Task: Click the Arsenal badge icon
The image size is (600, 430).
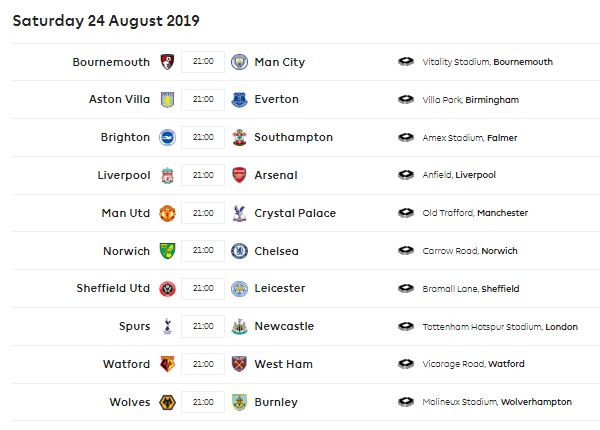Action: coord(239,175)
